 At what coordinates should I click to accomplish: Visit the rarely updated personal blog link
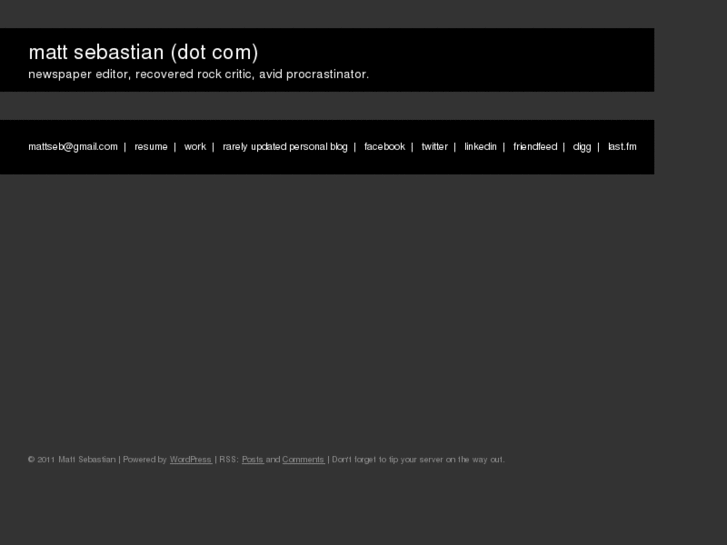(285, 147)
